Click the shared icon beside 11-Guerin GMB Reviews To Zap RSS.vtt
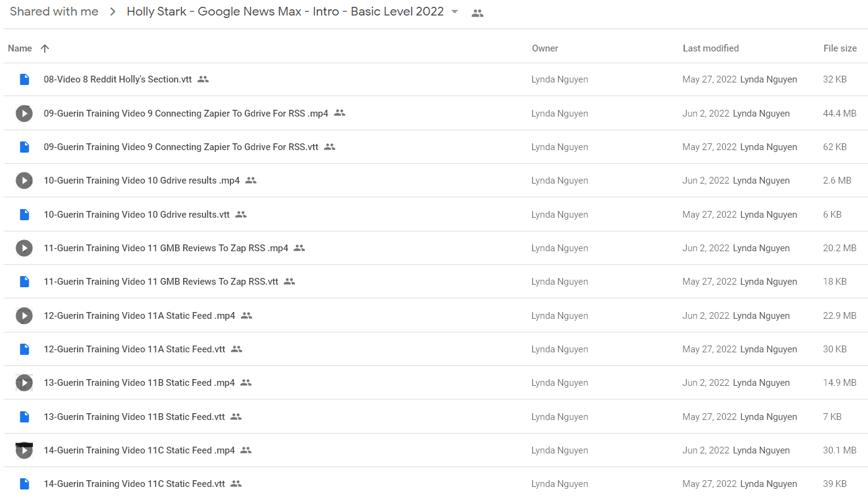868x500 pixels. (289, 282)
